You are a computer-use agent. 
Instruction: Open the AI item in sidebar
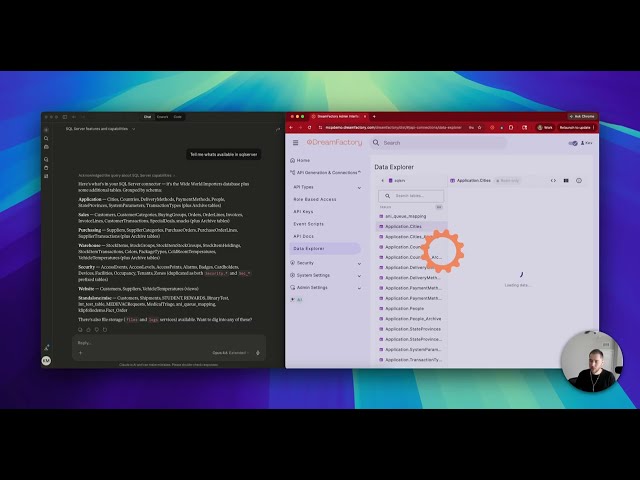click(296, 300)
